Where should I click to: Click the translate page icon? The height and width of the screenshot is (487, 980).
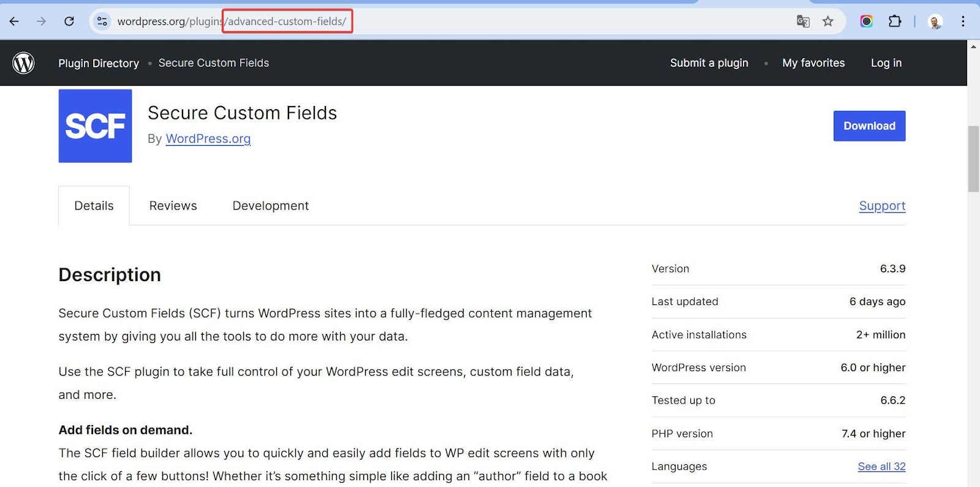(803, 21)
